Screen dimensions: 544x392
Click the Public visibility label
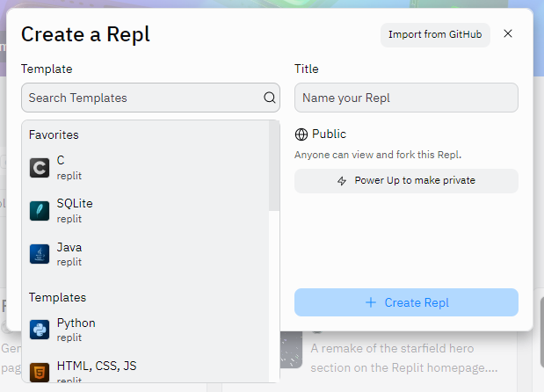(329, 134)
